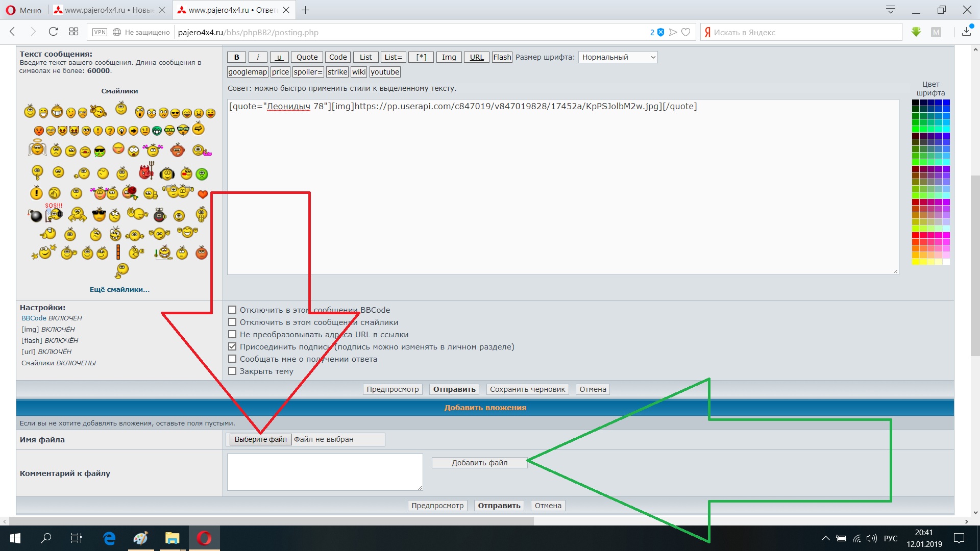
Task: Open Opera main menu
Action: (23, 10)
